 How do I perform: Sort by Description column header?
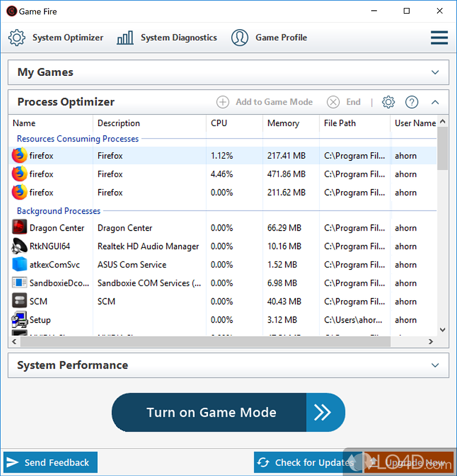[x=150, y=123]
